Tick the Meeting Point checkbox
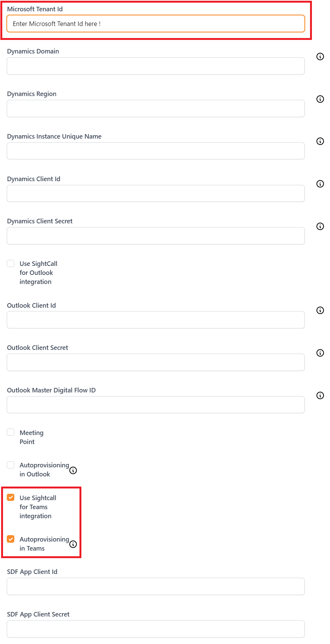Screen dimensions: 330x644 pos(11,432)
